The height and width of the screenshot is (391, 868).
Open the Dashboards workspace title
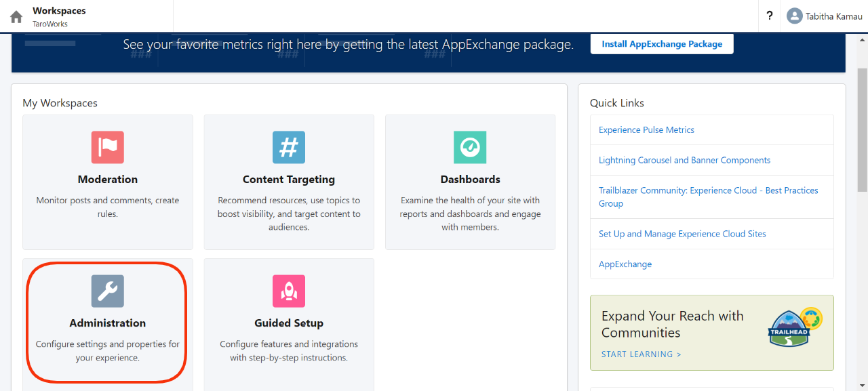click(470, 180)
